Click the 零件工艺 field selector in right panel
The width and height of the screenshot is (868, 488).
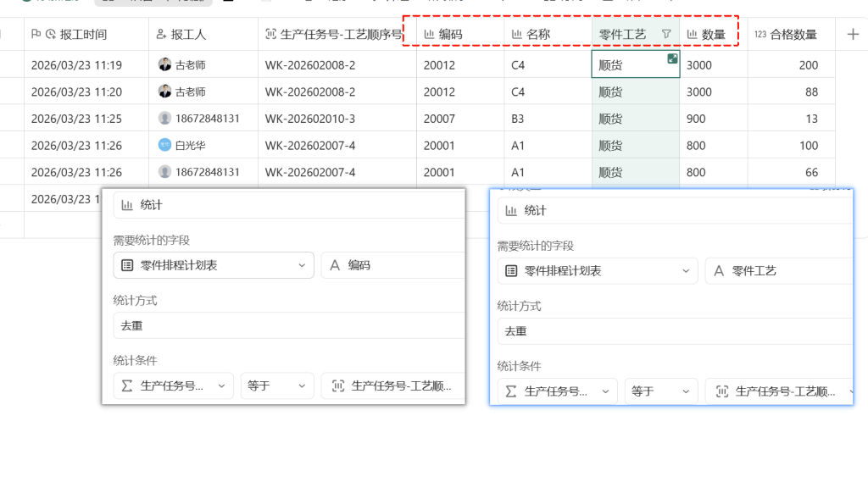(x=779, y=271)
